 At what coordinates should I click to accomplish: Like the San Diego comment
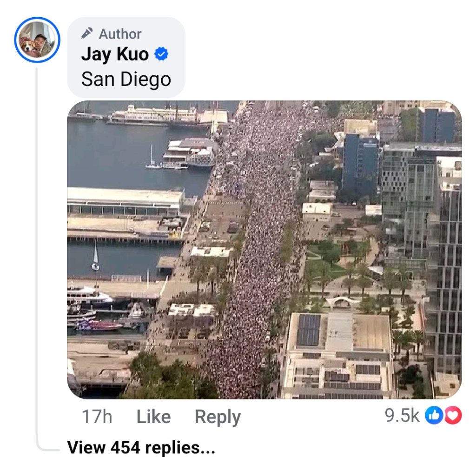coord(153,416)
